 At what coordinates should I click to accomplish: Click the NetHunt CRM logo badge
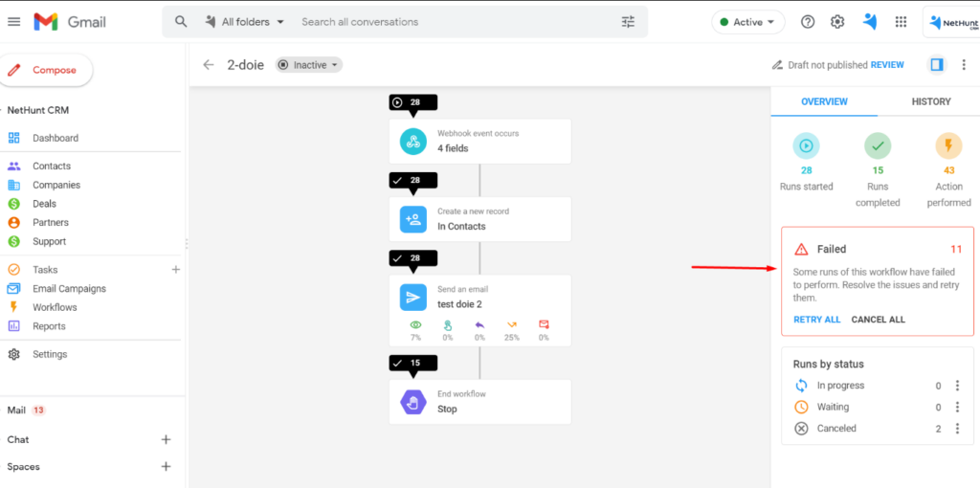[953, 23]
